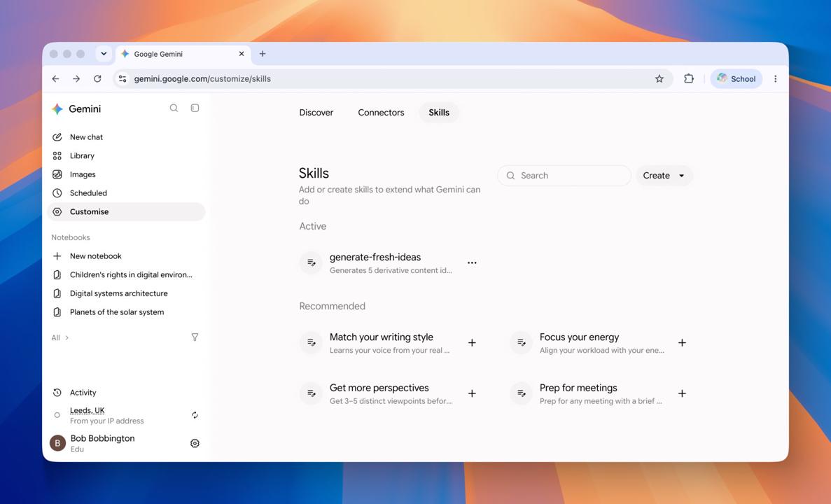831x504 pixels.
Task: View site information icon in address bar
Action: tap(123, 78)
